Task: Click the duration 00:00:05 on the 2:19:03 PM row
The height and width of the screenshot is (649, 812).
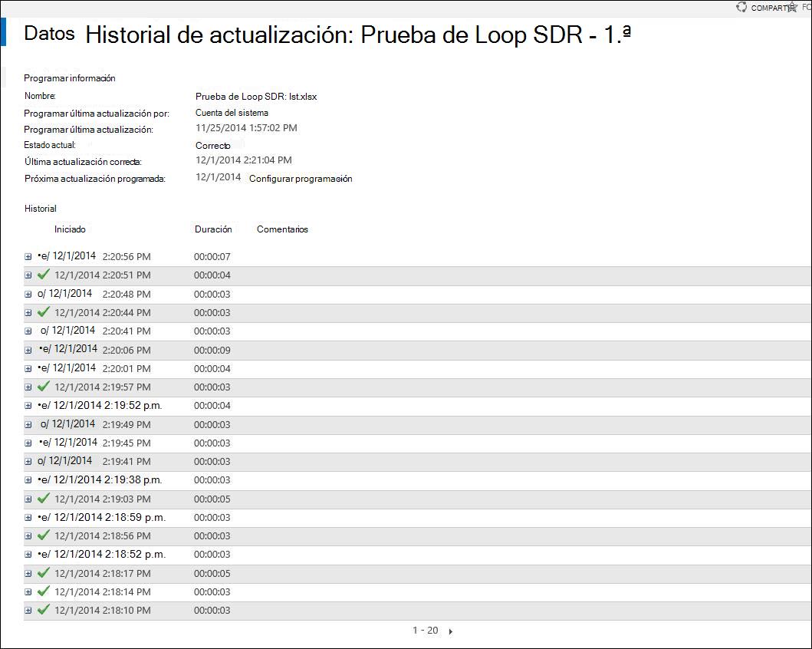Action: (212, 499)
